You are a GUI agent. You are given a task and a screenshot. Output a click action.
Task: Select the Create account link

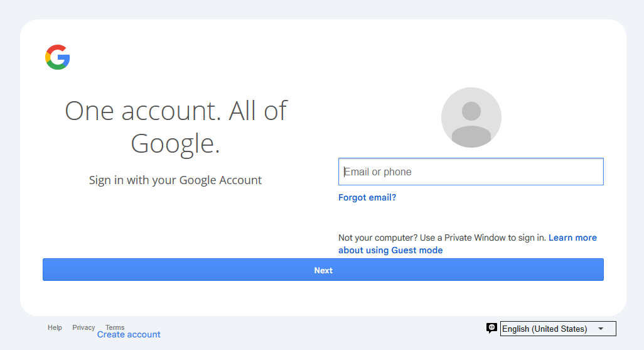[129, 334]
